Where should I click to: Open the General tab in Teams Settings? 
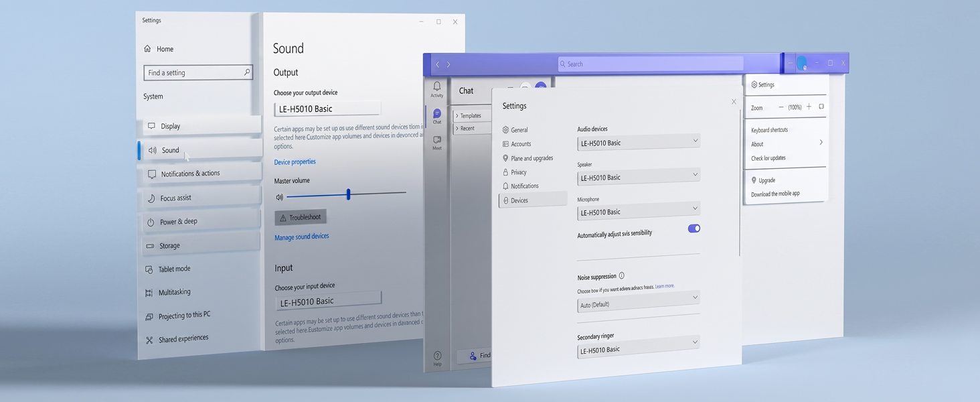pos(515,130)
